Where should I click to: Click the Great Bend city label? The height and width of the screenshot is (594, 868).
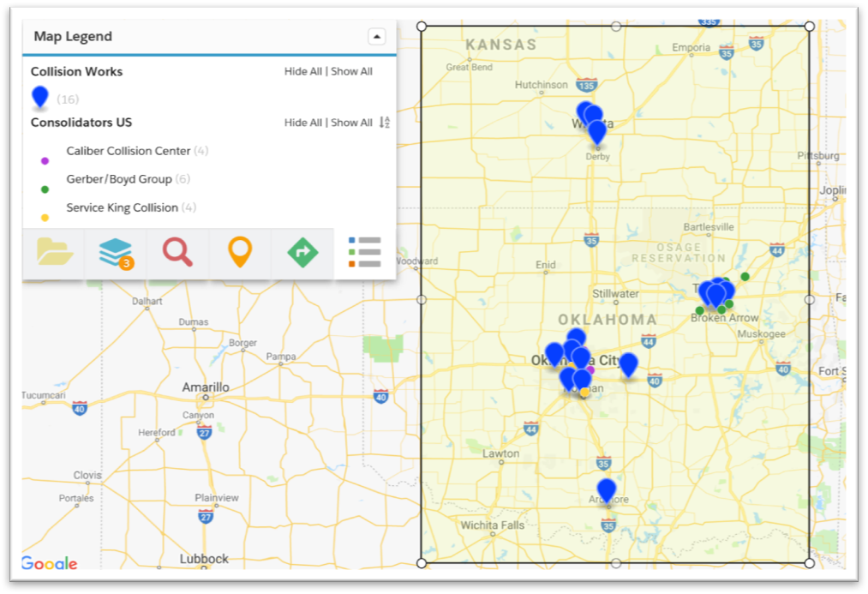(x=469, y=67)
